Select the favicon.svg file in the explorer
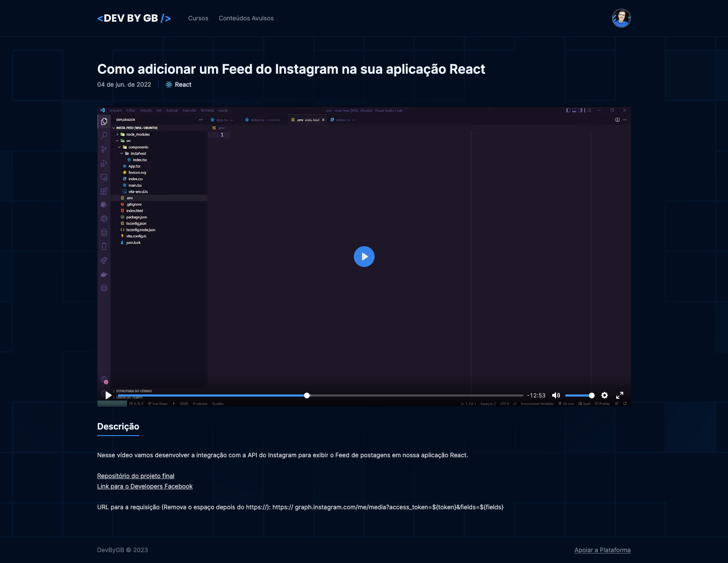The width and height of the screenshot is (728, 563). click(136, 172)
